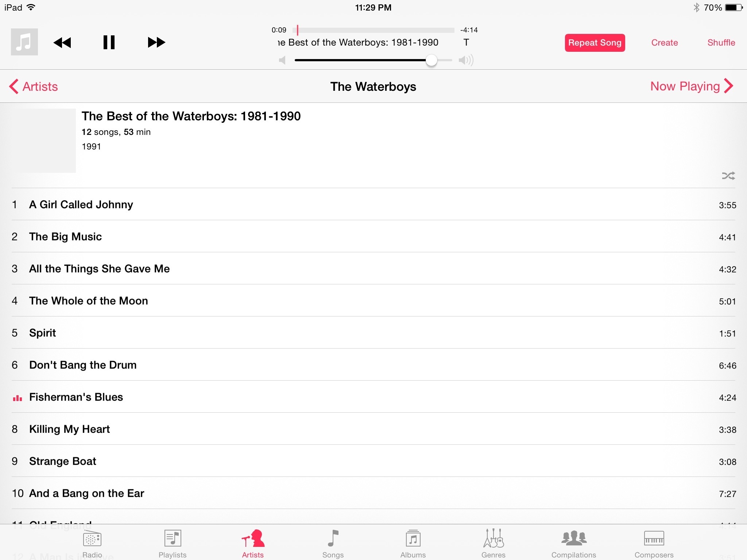The image size is (747, 560).
Task: Switch to the Albums tab
Action: (x=413, y=544)
